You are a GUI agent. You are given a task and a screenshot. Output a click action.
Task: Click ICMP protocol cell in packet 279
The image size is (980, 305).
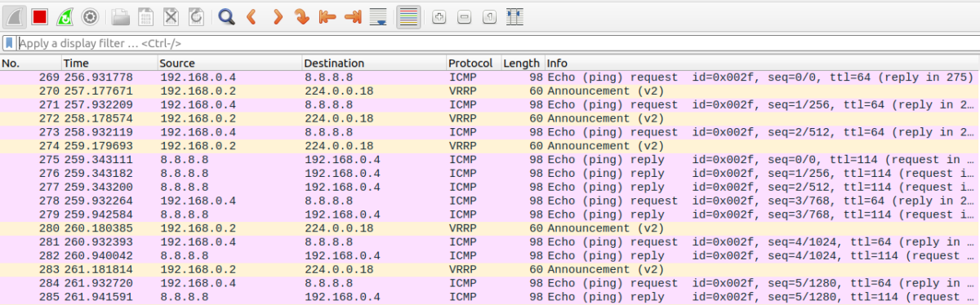coord(462,214)
